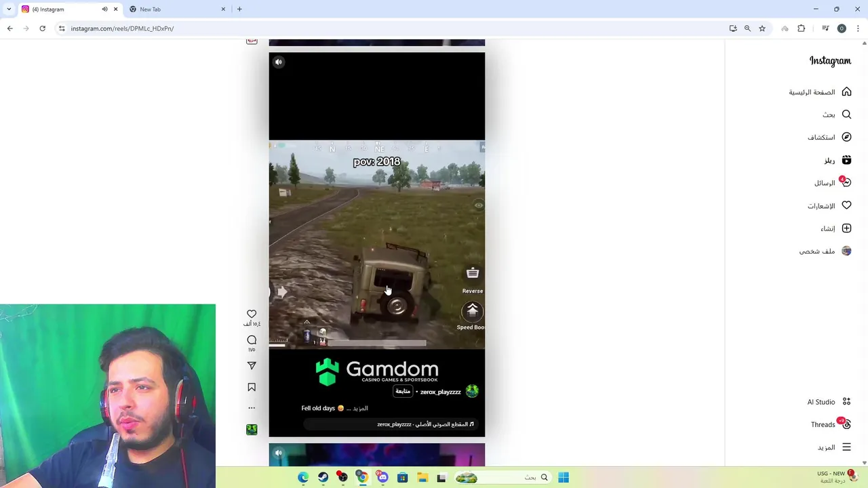This screenshot has height=488, width=868.
Task: Click the address bar URL
Action: click(122, 28)
